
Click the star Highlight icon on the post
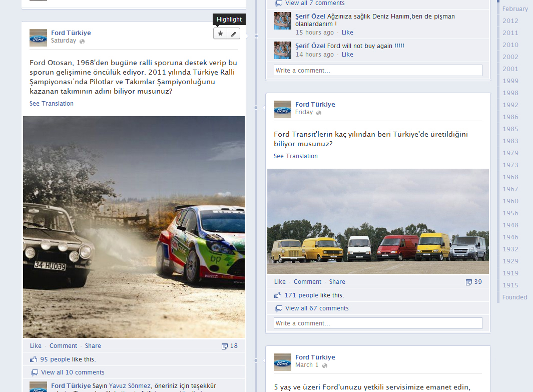[220, 34]
